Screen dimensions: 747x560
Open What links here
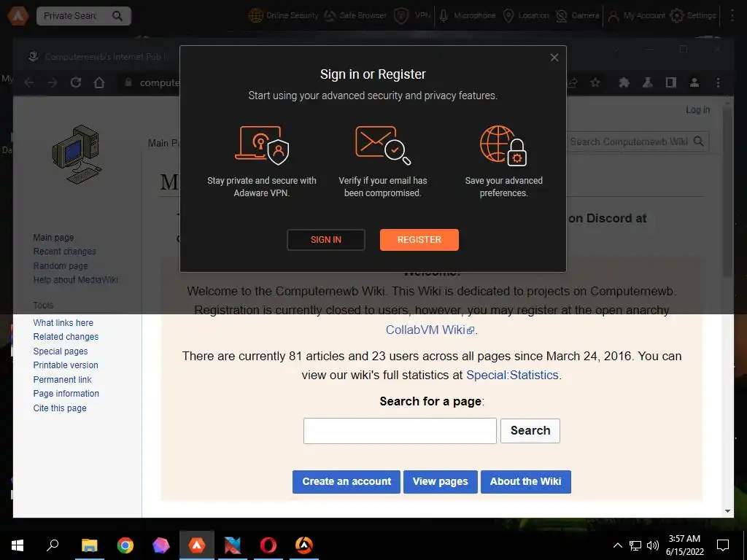pyautogui.click(x=63, y=323)
